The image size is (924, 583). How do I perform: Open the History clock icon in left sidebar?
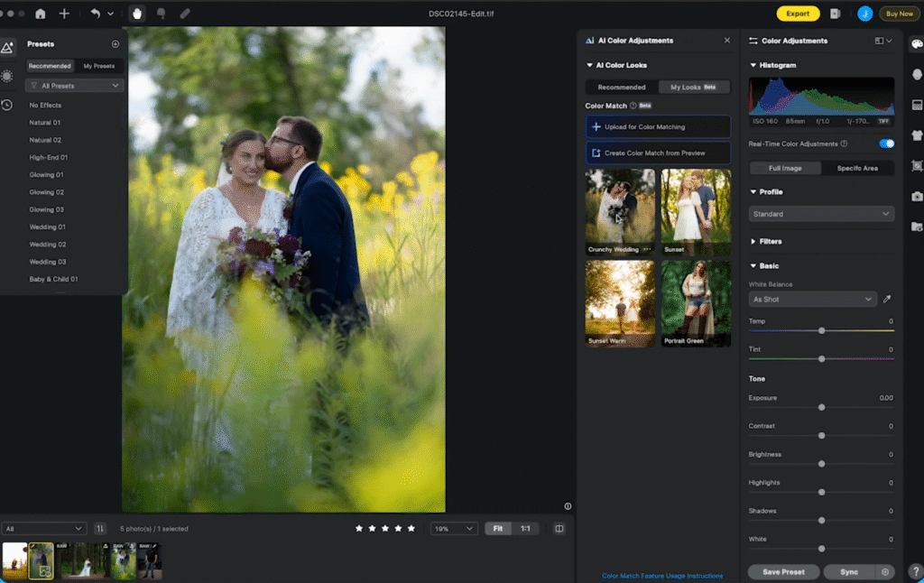point(7,105)
